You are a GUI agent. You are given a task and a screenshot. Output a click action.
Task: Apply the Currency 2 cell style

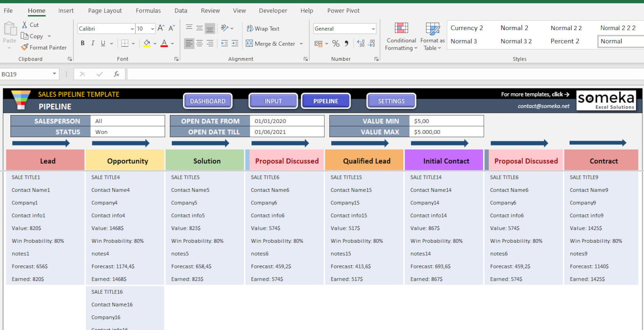466,28
